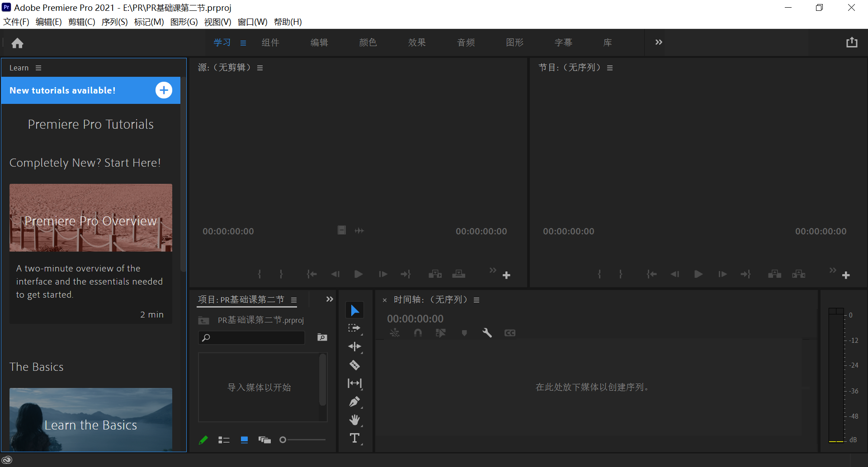Click Overwrite in Source monitor
The height and width of the screenshot is (467, 868).
(458, 274)
